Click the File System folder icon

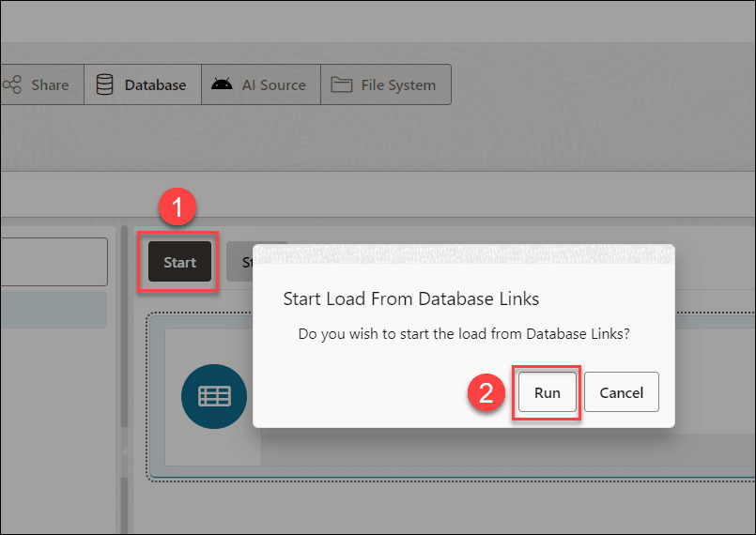pyautogui.click(x=341, y=84)
